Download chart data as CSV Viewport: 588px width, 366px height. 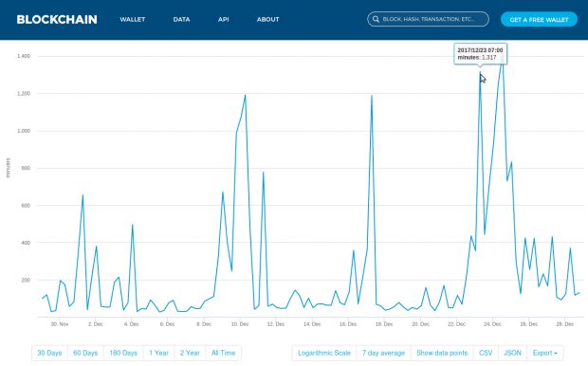[x=486, y=353]
